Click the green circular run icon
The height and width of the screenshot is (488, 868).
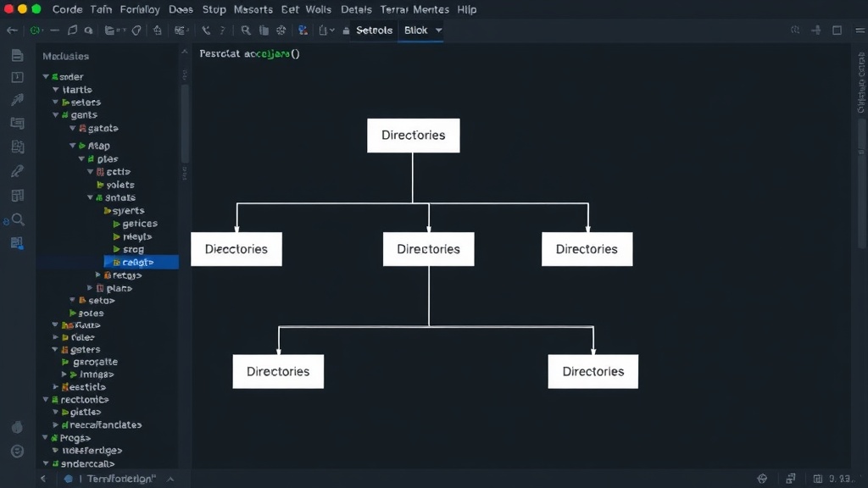(x=36, y=30)
